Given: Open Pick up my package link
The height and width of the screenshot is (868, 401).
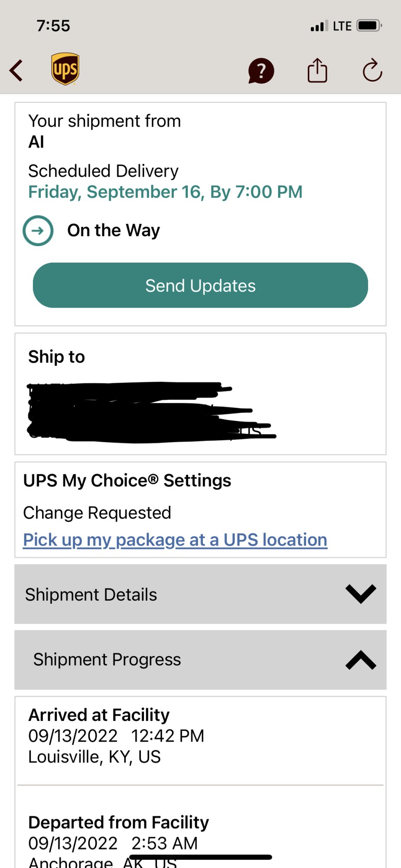Looking at the screenshot, I should click(175, 540).
